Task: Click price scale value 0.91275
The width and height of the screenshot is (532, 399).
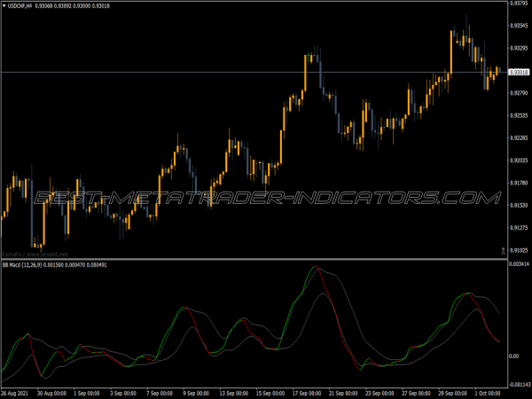Action: tap(519, 228)
